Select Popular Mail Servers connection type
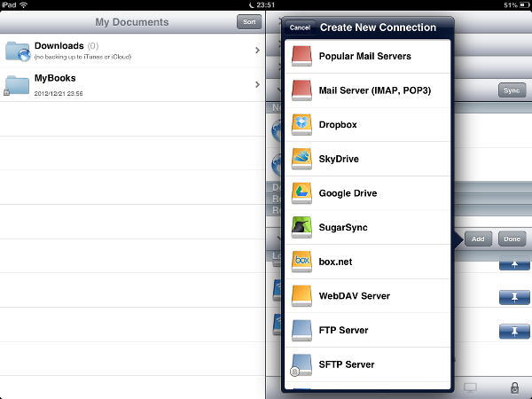The image size is (532, 399). point(368,56)
